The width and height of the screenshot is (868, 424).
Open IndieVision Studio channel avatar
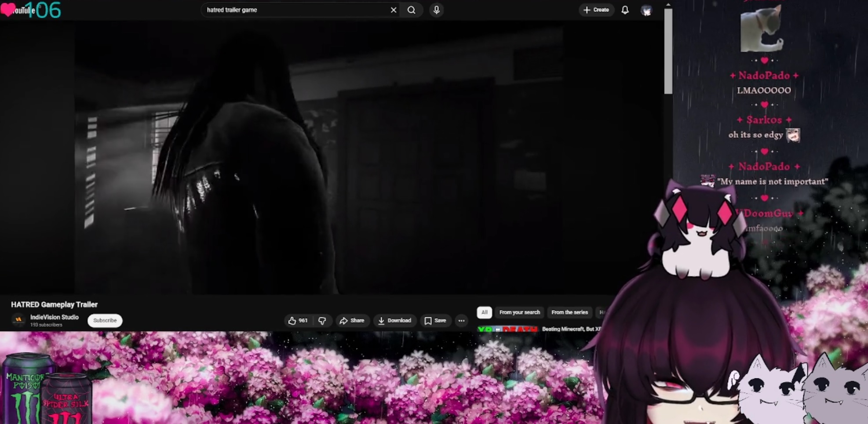(x=18, y=320)
